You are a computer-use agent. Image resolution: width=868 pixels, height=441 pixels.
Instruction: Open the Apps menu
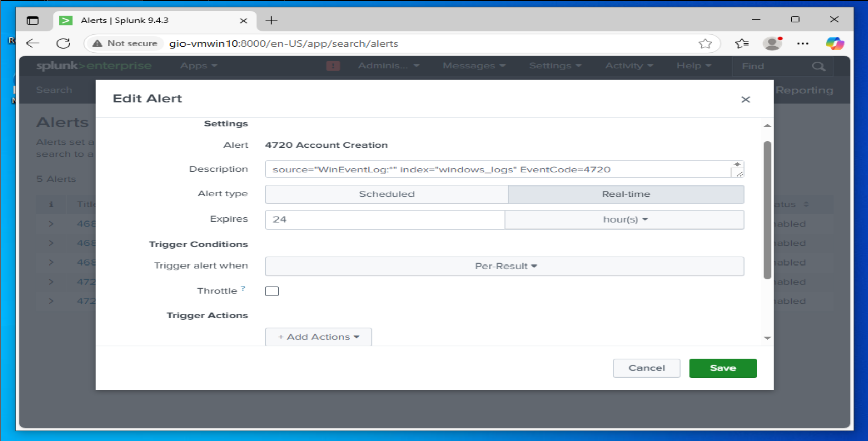click(x=199, y=66)
